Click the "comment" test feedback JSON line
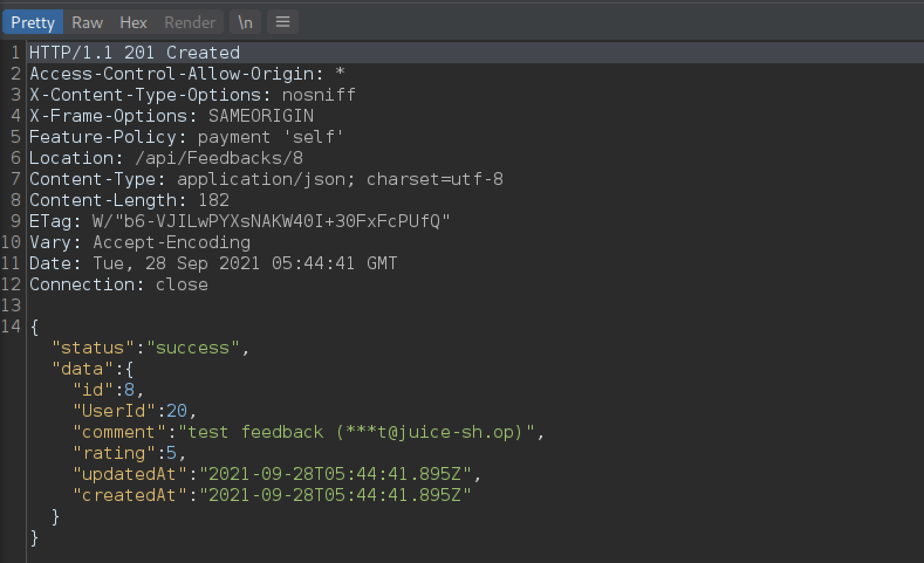 (309, 432)
